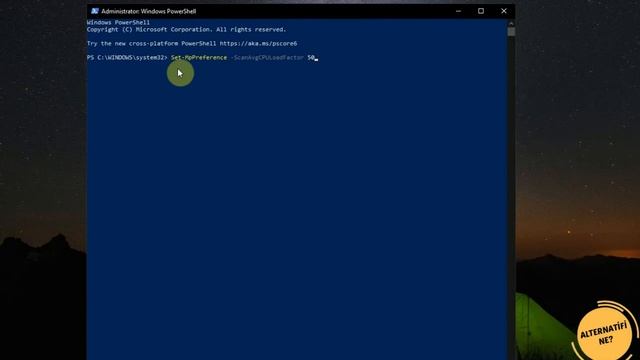This screenshot has height=360, width=640.
Task: Close the Windows PowerShell window
Action: tap(504, 11)
